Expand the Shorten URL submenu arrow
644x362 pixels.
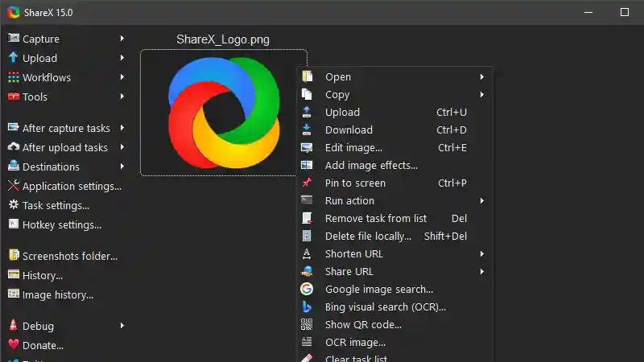click(x=481, y=253)
